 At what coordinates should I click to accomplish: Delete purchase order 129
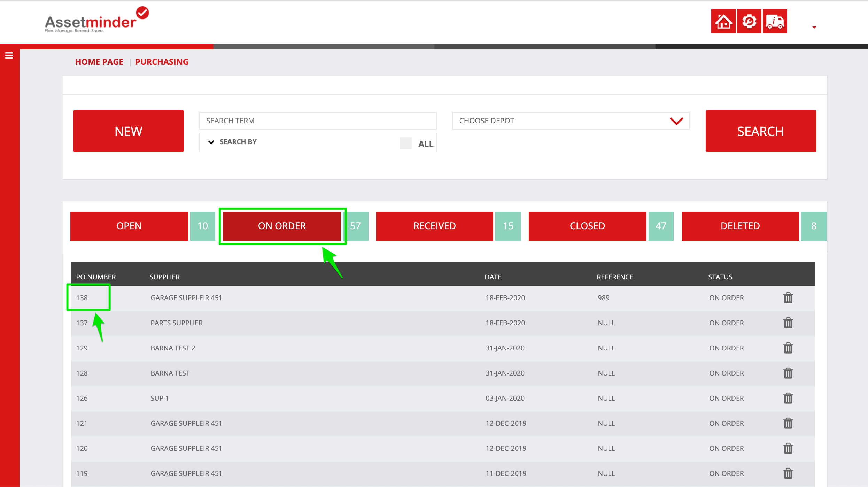tap(788, 348)
